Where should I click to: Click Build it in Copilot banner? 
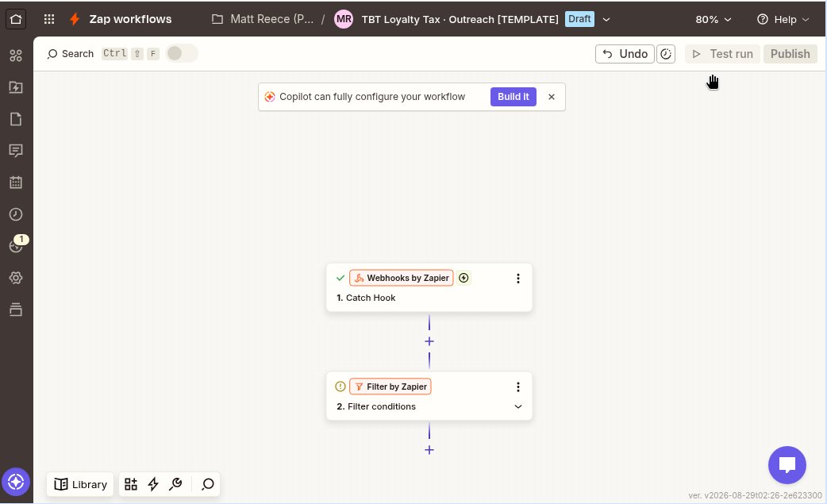[514, 97]
